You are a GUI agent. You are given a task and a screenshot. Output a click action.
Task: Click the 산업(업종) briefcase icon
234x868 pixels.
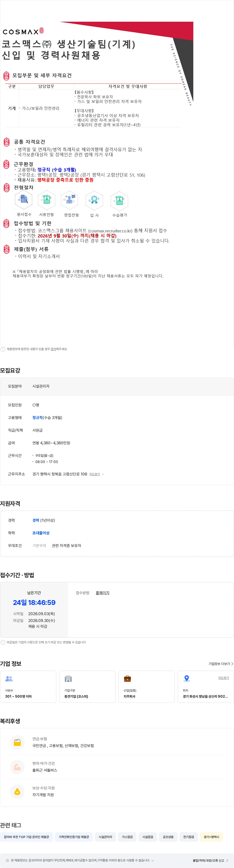pyautogui.click(x=127, y=679)
